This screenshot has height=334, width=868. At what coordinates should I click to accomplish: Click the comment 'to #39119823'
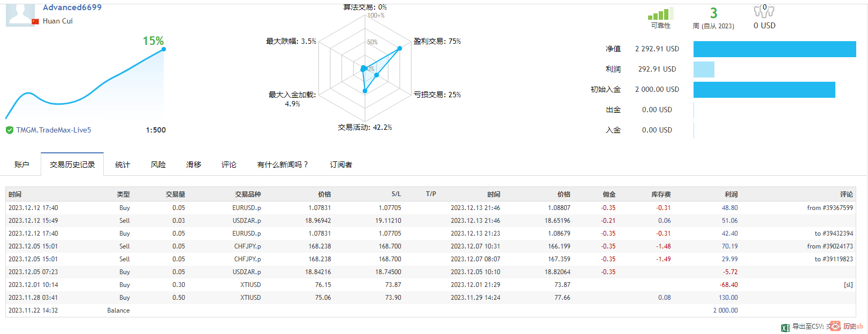tap(834, 259)
